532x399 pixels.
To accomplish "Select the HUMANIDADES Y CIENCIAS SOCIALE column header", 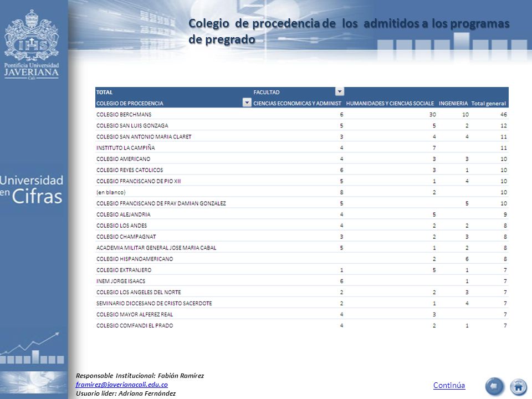I will click(390, 103).
